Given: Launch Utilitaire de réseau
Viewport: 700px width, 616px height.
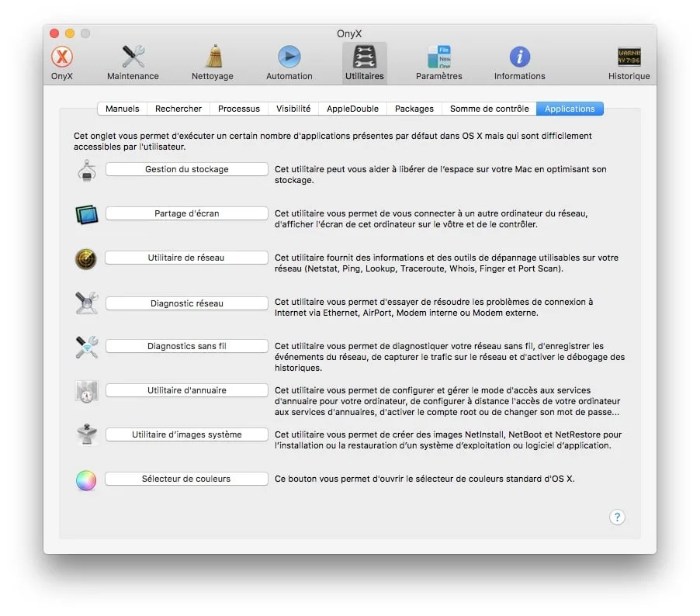Looking at the screenshot, I should 186,258.
